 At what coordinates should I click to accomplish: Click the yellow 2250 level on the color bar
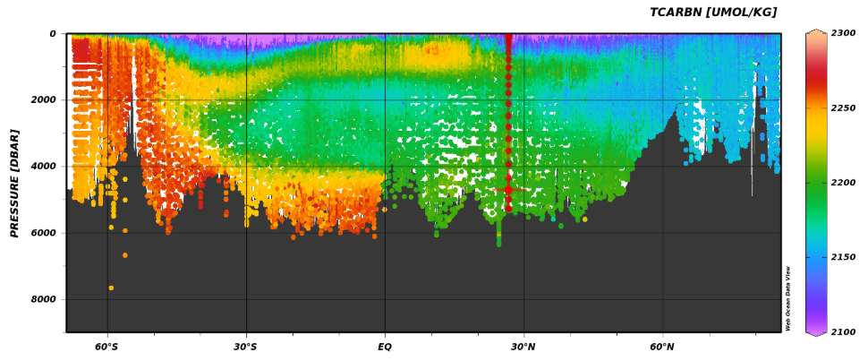click(x=816, y=108)
